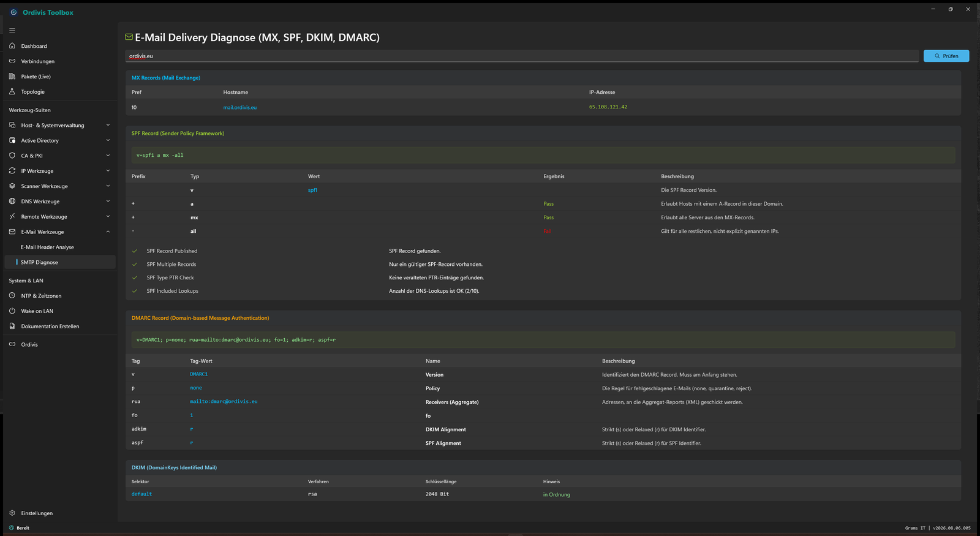The width and height of the screenshot is (980, 536).
Task: Open Einstellungen settings entry
Action: pyautogui.click(x=60, y=513)
